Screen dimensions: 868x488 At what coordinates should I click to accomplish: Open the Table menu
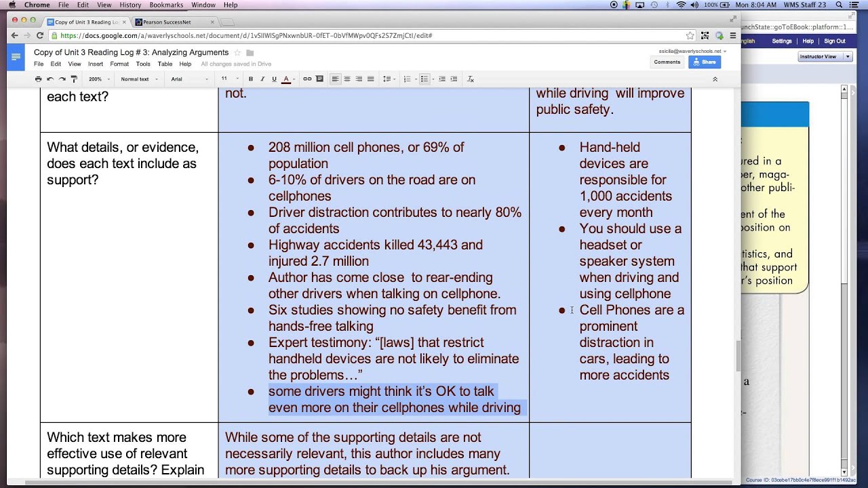pos(165,64)
